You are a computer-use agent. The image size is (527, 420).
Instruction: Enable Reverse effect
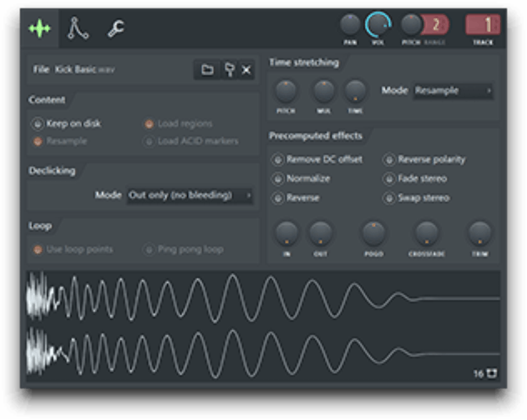coord(295,198)
